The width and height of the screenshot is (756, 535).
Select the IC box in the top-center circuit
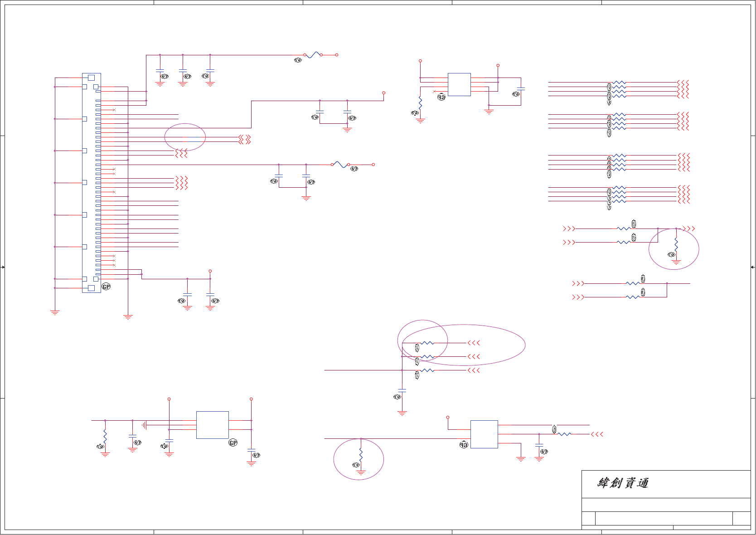pos(459,85)
